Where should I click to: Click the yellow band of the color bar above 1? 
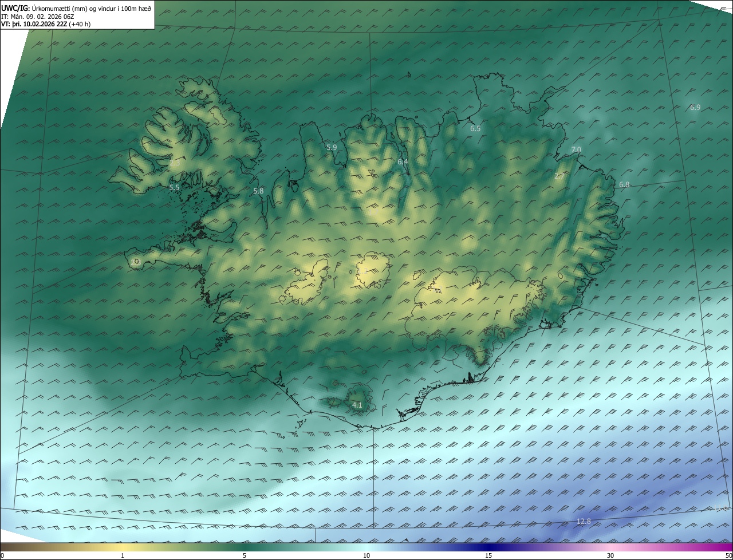[x=123, y=547]
